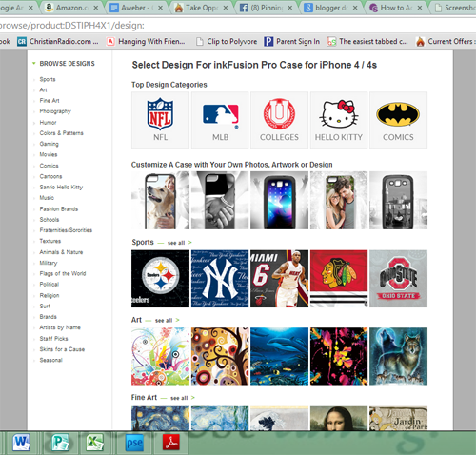This screenshot has width=476, height=455.
Task: Open the NFL design category
Action: coord(160,121)
